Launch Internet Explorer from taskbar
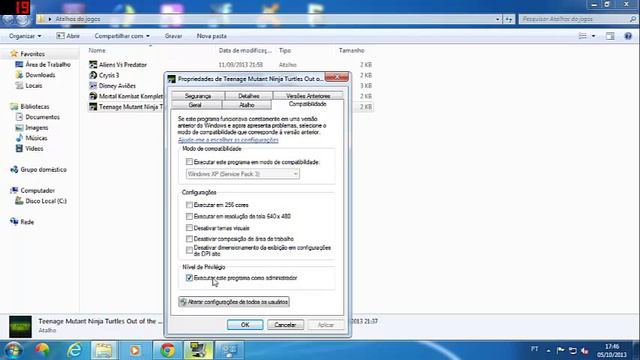This screenshot has width=640, height=360. [x=74, y=350]
